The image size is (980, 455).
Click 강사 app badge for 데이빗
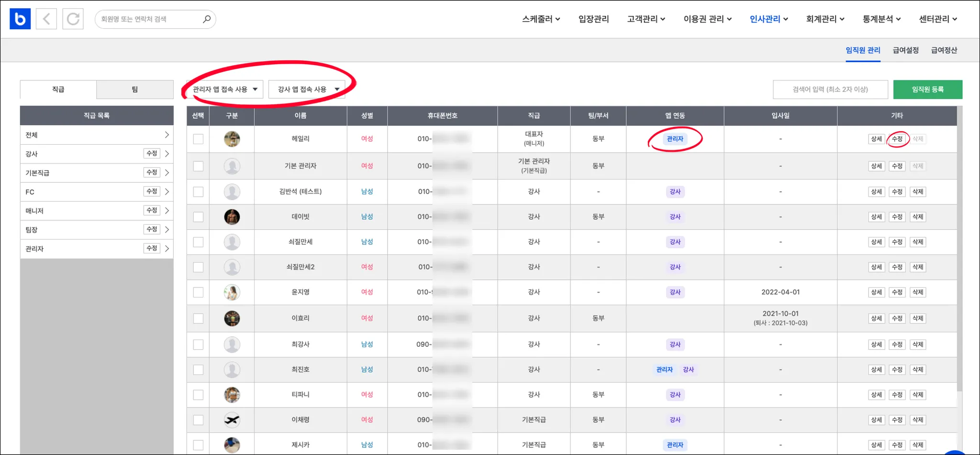click(x=675, y=217)
